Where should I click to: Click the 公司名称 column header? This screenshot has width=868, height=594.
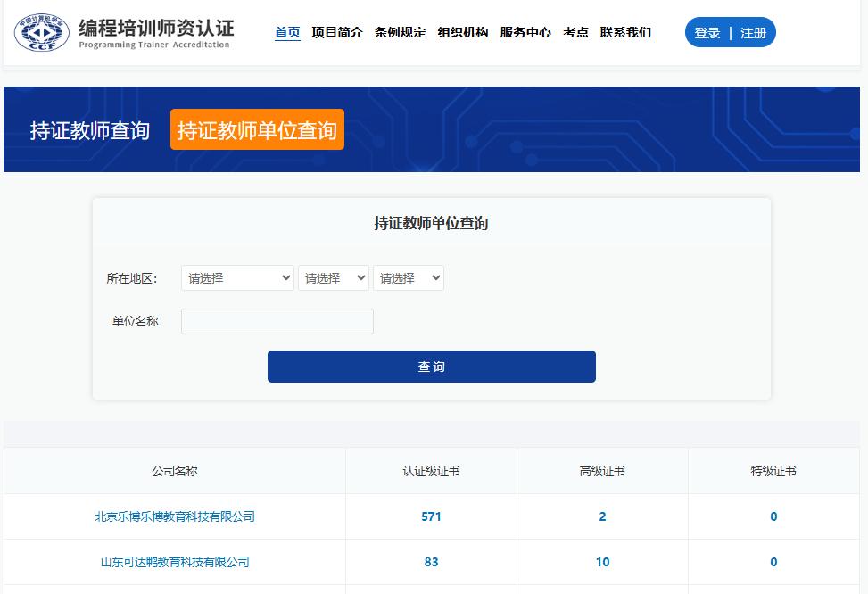click(175, 471)
